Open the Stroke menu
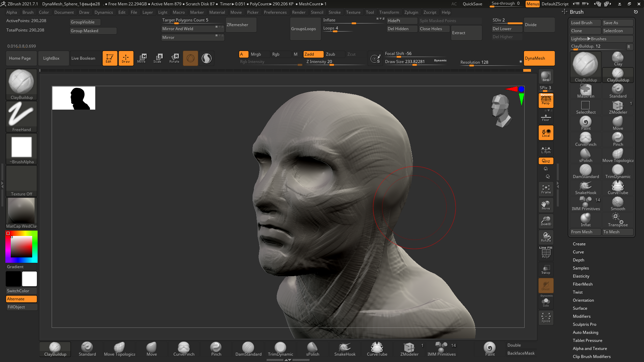Screen dimensions: 644x362 [x=334, y=12]
